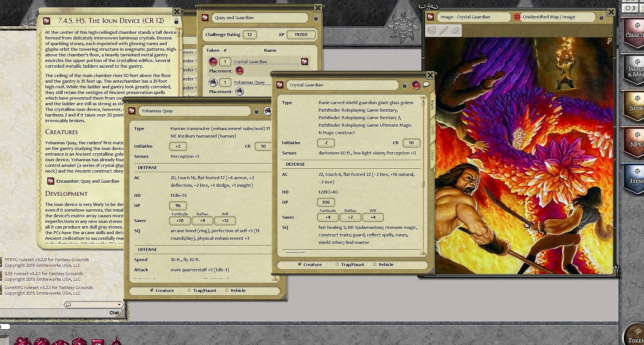Open the Crystal Guardian NPC link in the encounter

305,61
